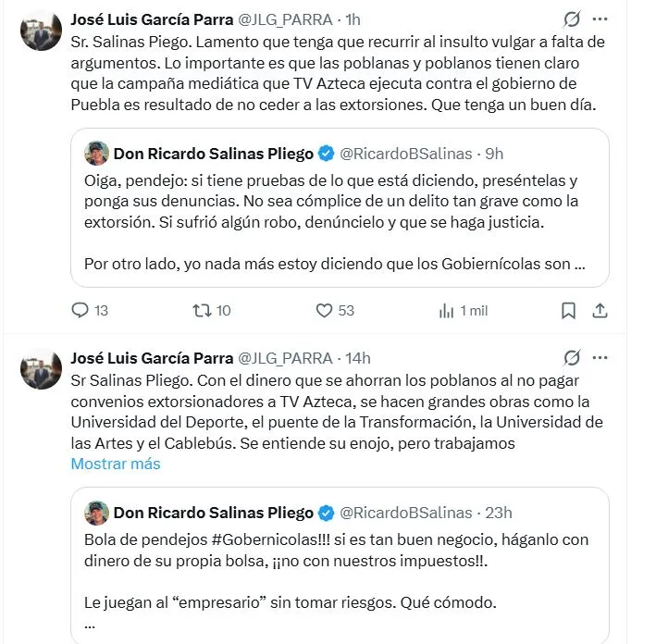Viewport: 656px width, 644px height.
Task: Repost the first tweet with 10 reposts
Action: [x=201, y=310]
